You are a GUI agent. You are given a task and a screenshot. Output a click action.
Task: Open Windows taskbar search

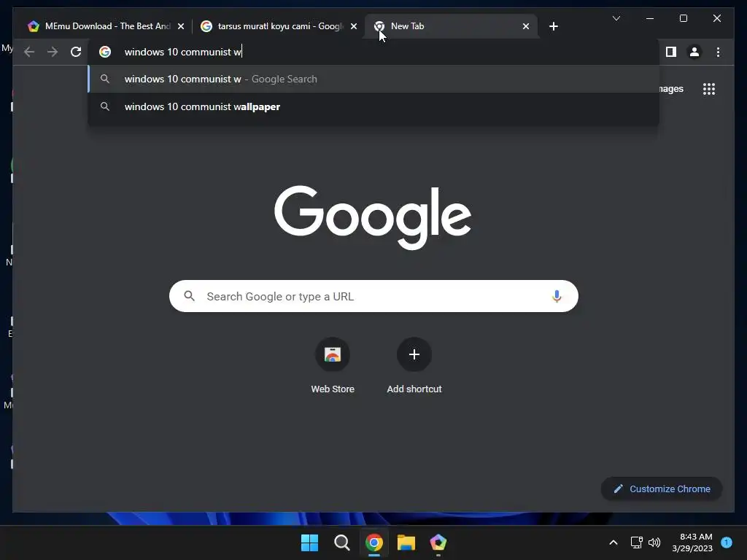click(x=341, y=542)
